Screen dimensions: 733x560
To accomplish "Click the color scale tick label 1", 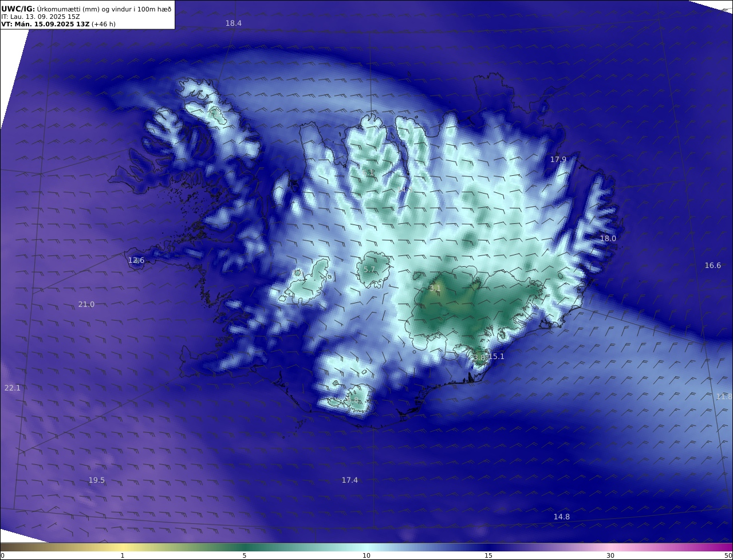I will click(123, 555).
